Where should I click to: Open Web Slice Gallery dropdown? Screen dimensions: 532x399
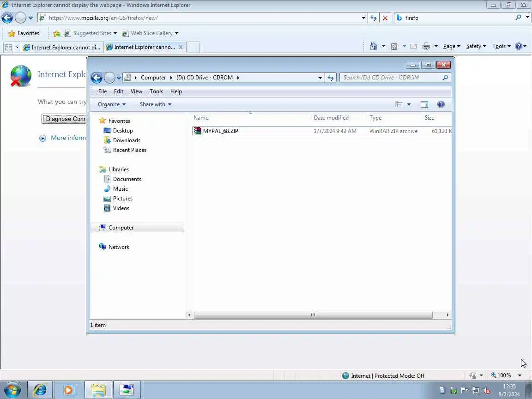pyautogui.click(x=176, y=33)
